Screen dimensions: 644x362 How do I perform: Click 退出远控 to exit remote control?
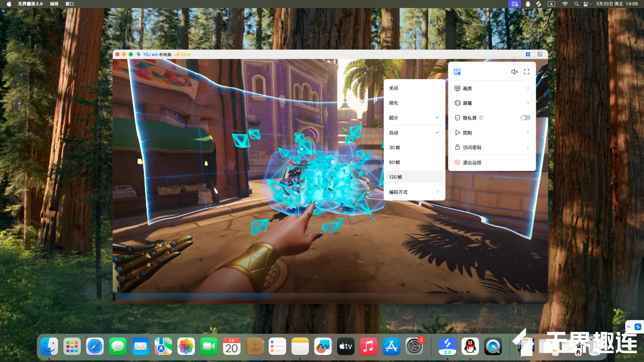click(472, 162)
